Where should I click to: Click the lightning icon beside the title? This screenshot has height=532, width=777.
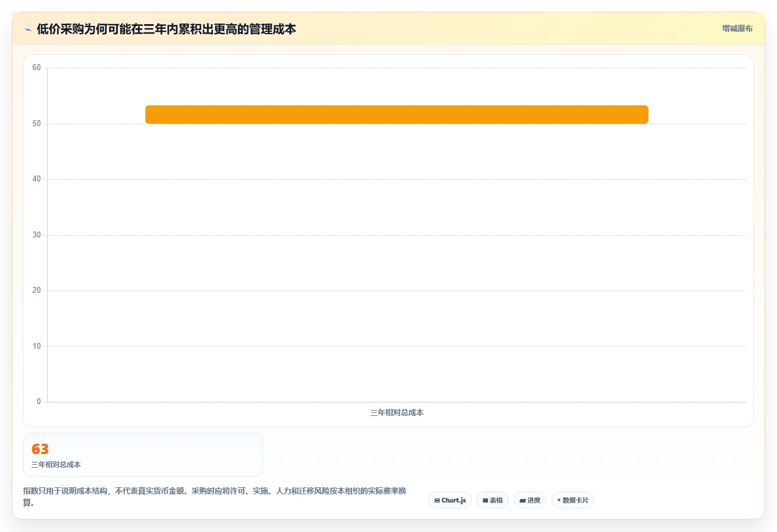point(28,29)
